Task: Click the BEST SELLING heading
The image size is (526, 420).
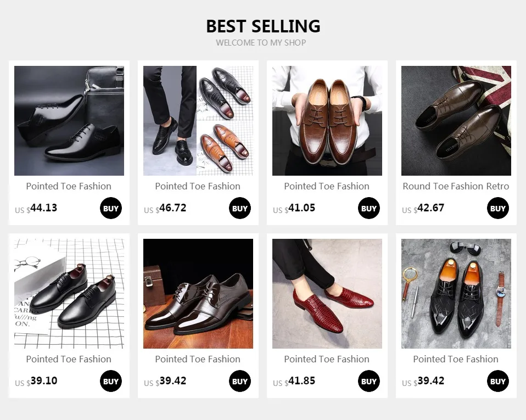Action: click(263, 26)
